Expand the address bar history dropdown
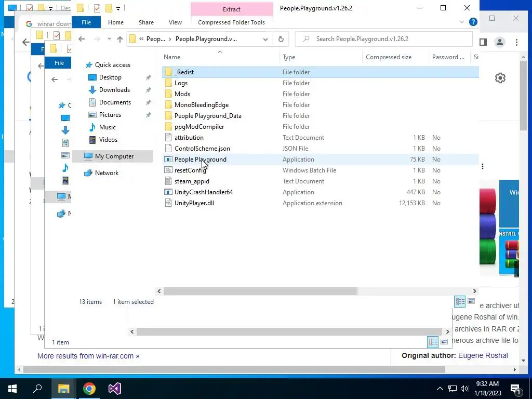532x399 pixels. (x=265, y=39)
